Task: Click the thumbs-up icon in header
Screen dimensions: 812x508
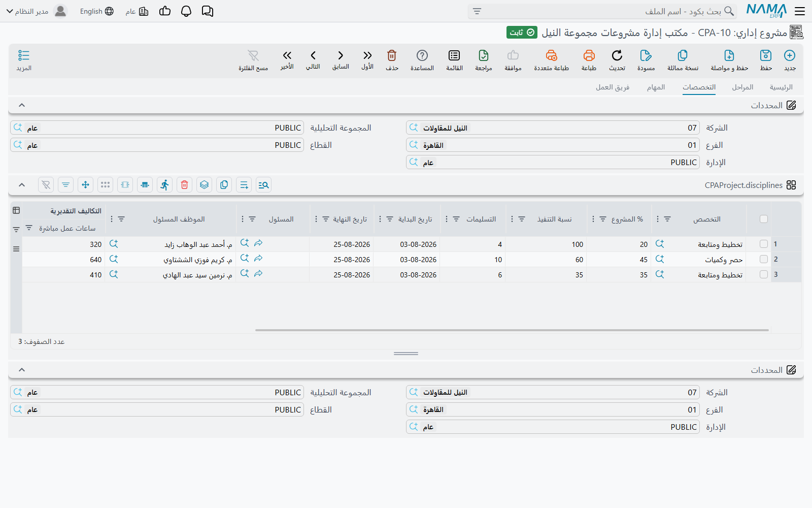Action: point(165,11)
